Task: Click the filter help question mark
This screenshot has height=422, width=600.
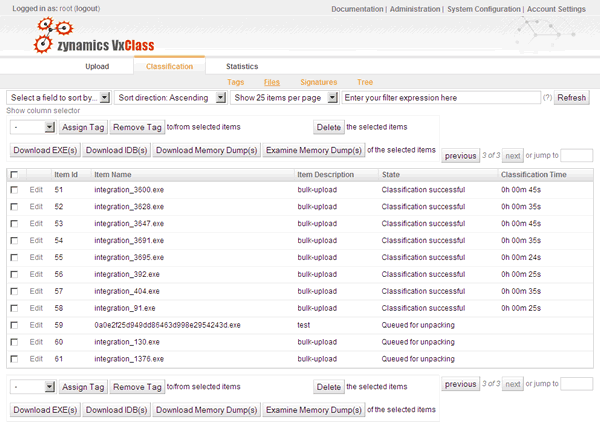Action: click(546, 98)
